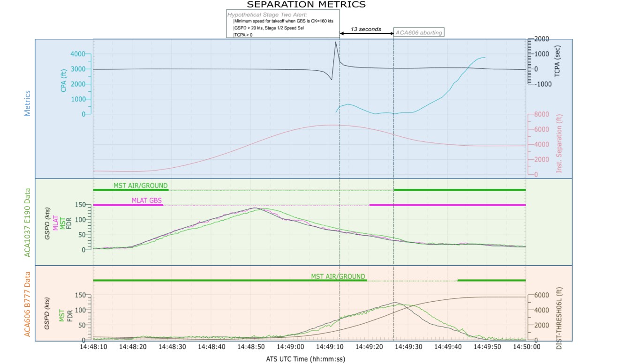The width and height of the screenshot is (619, 364).
Task: Click the MLAT GBS magenta bar label
Action: tap(147, 201)
